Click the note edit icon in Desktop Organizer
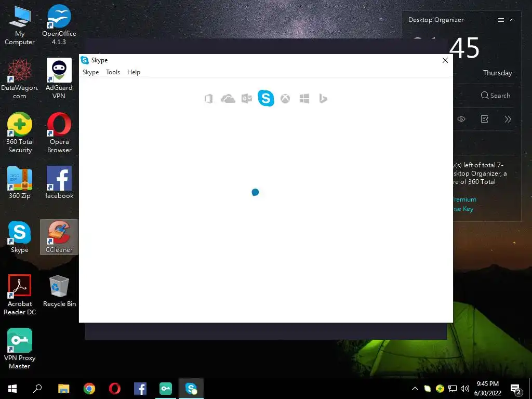Screen dimensions: 532x399 485,119
